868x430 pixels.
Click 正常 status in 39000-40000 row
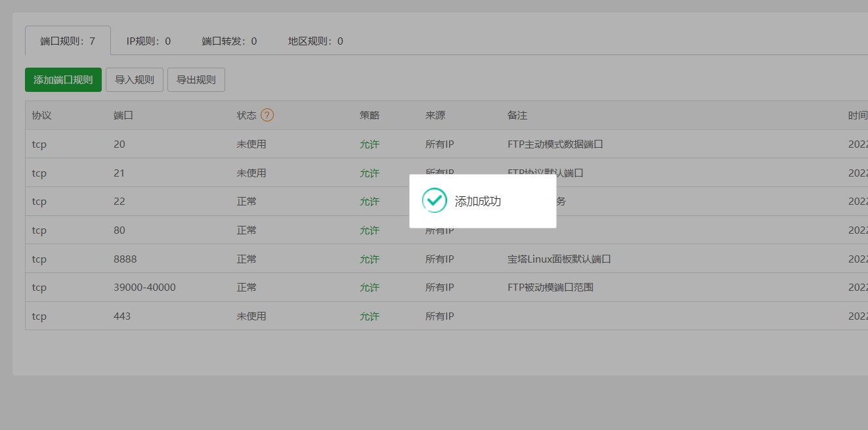[247, 287]
